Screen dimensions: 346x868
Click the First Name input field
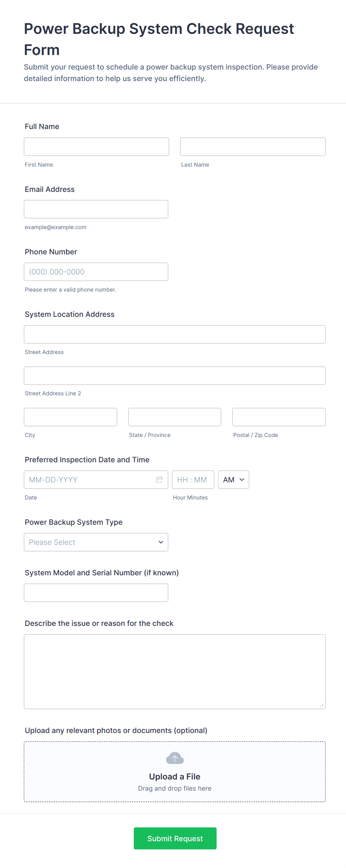coord(96,147)
